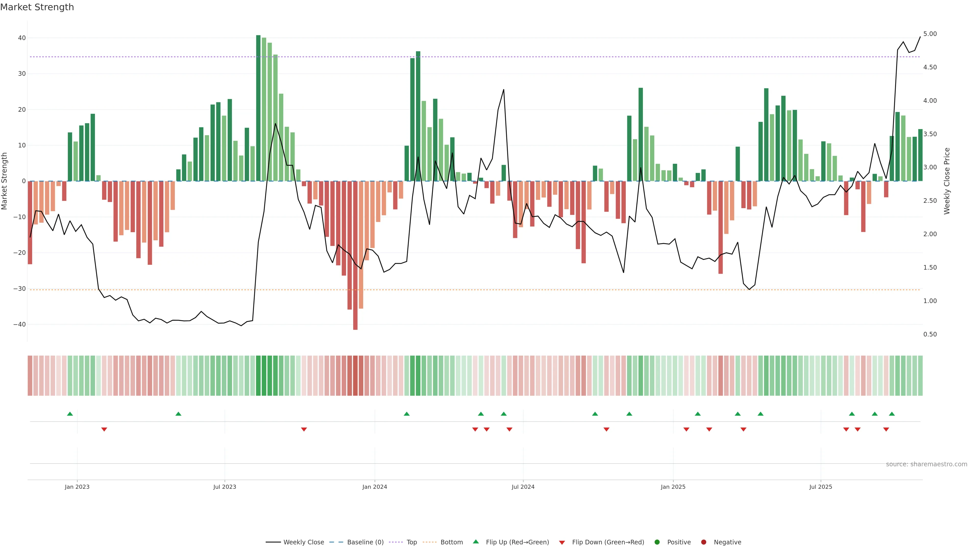Click the leftmost red flip-down triangle marker
The width and height of the screenshot is (980, 551).
(104, 429)
